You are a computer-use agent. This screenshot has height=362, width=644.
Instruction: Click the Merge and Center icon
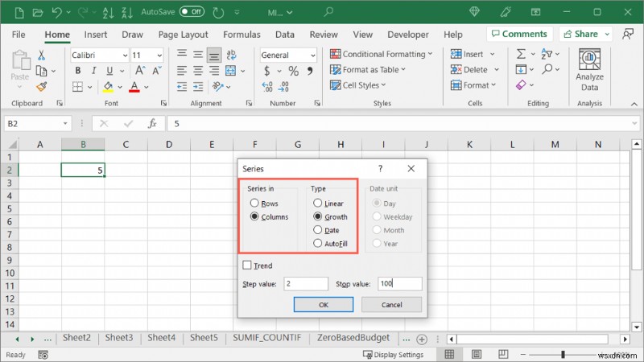click(x=231, y=71)
